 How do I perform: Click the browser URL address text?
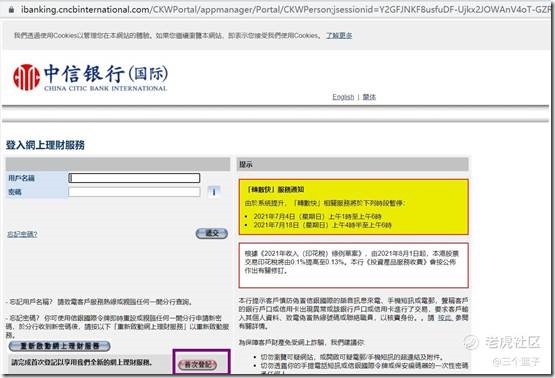tap(287, 10)
